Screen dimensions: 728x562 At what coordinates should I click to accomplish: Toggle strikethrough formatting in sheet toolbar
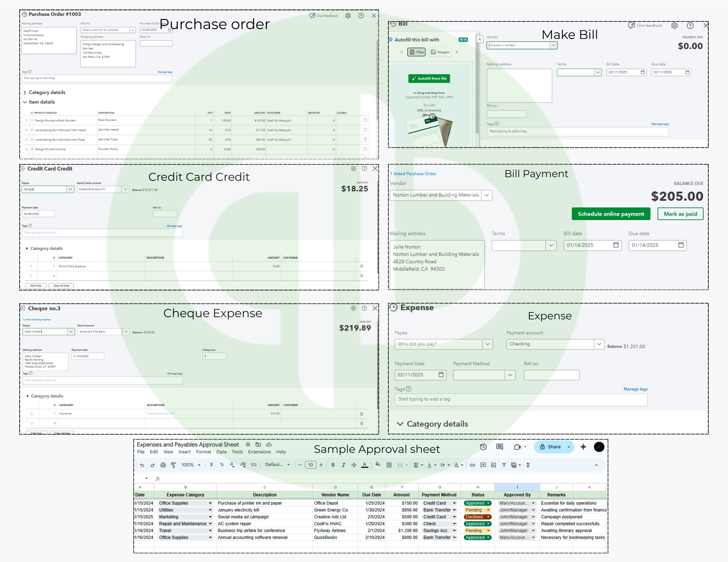(x=354, y=465)
